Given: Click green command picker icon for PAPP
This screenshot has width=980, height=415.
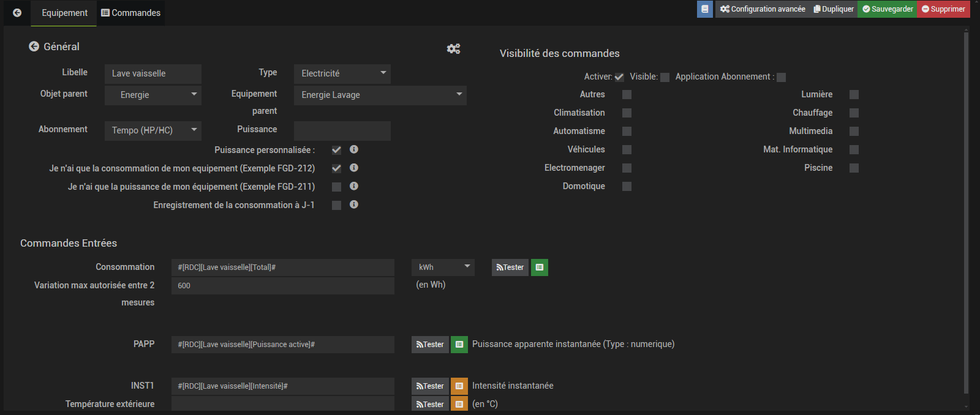Looking at the screenshot, I should pos(459,345).
